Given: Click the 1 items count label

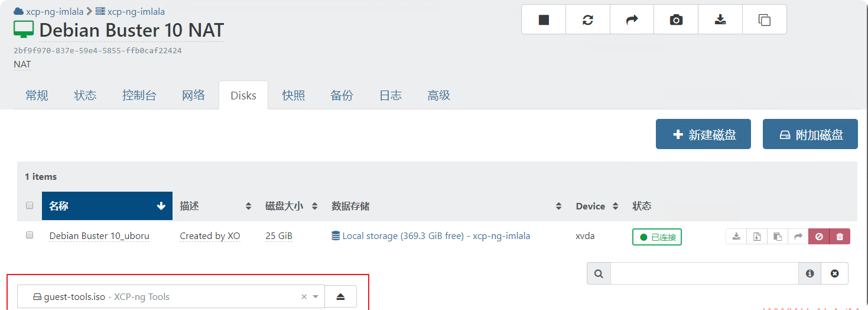Looking at the screenshot, I should 41,176.
